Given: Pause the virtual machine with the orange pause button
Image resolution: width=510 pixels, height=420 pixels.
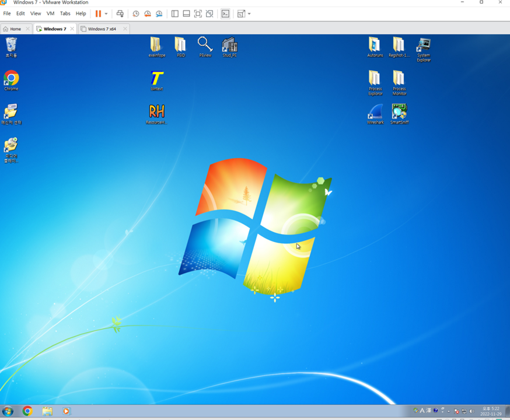Looking at the screenshot, I should coord(98,13).
